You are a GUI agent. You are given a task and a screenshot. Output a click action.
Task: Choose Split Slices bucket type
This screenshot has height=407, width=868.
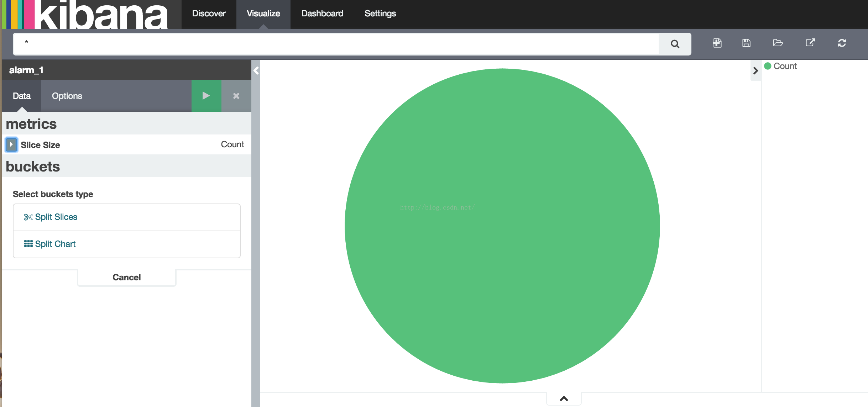(x=127, y=217)
